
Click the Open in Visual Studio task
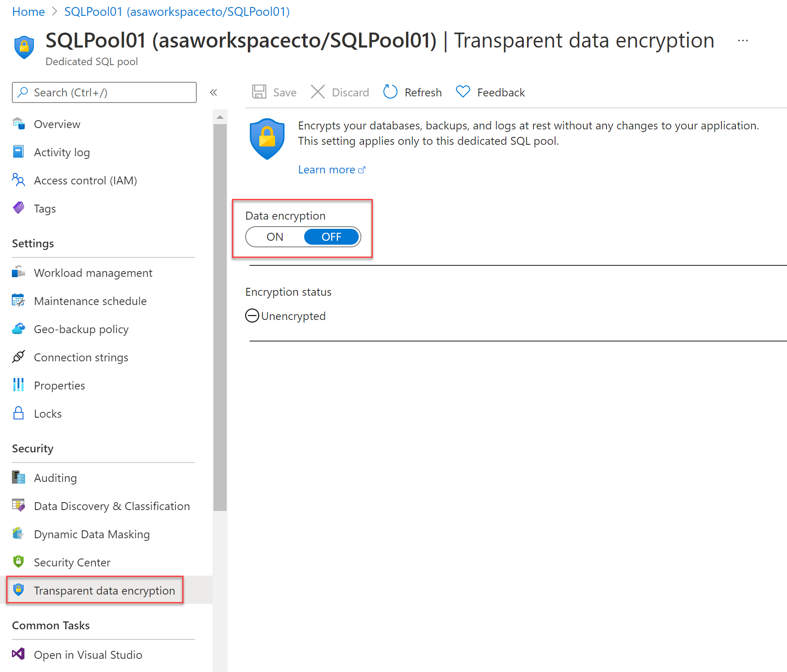88,654
